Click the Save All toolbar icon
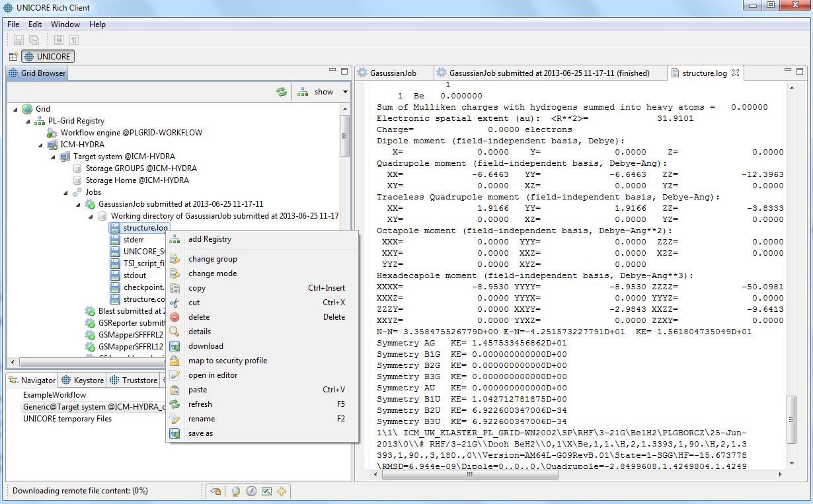This screenshot has width=813, height=504. 34,40
